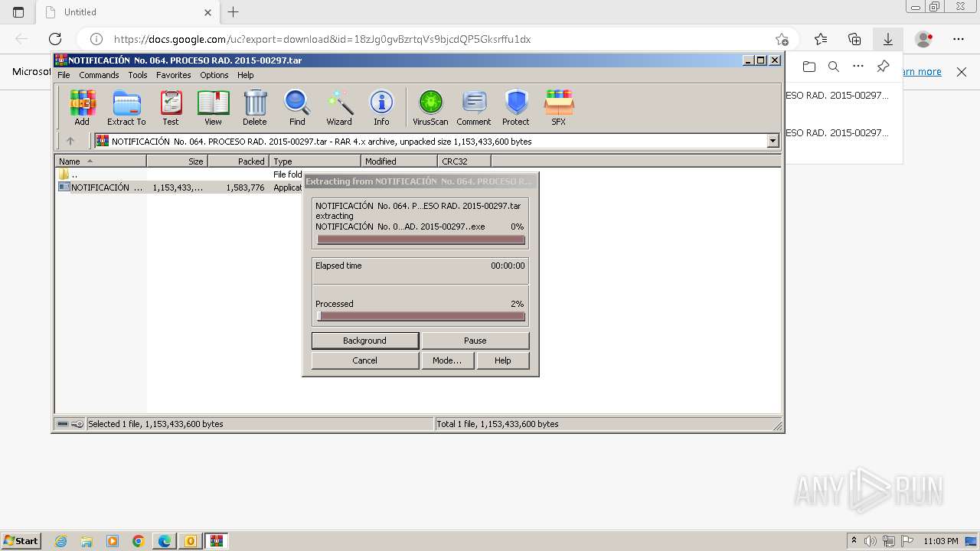Image resolution: width=980 pixels, height=551 pixels.
Task: Show archive Info
Action: pyautogui.click(x=381, y=107)
